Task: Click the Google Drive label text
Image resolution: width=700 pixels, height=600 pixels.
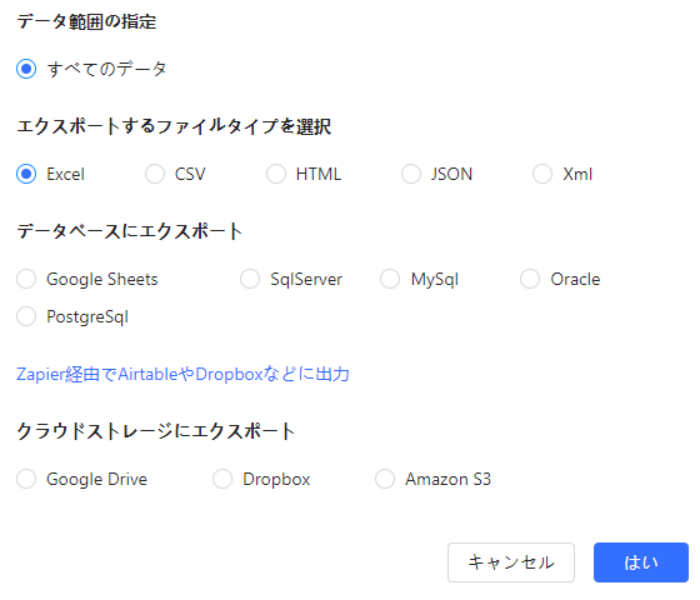Action: pyautogui.click(x=97, y=479)
